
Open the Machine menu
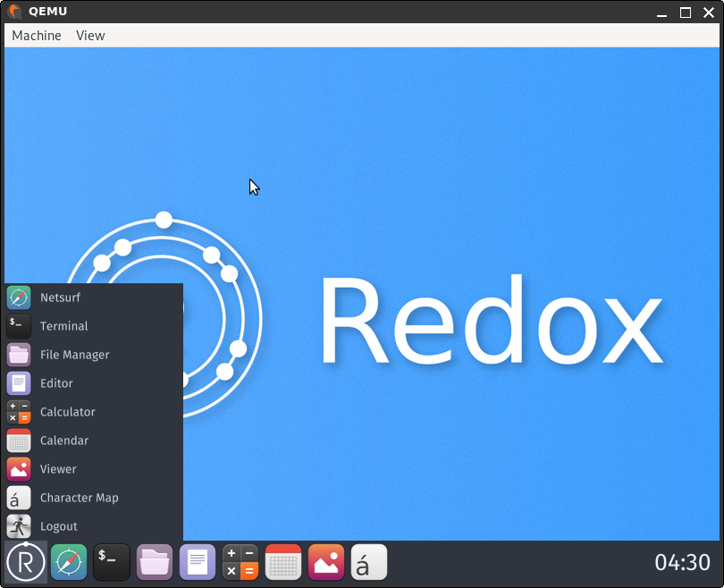click(36, 35)
